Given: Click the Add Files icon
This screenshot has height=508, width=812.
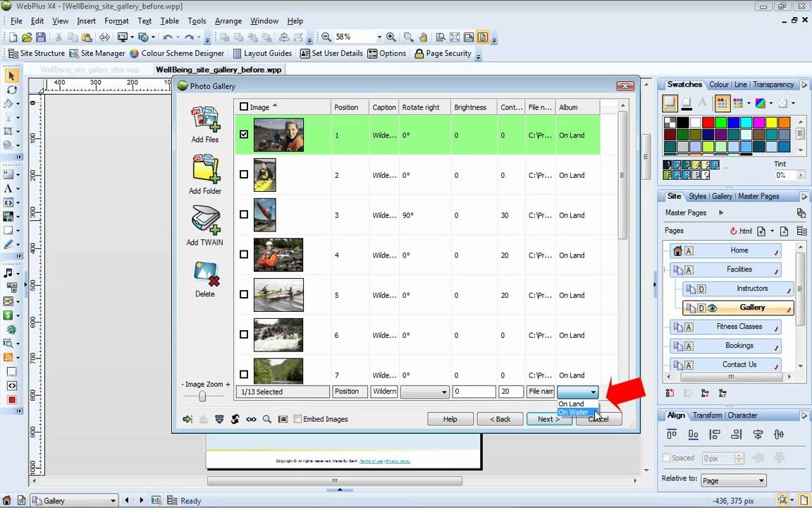Looking at the screenshot, I should click(x=205, y=120).
